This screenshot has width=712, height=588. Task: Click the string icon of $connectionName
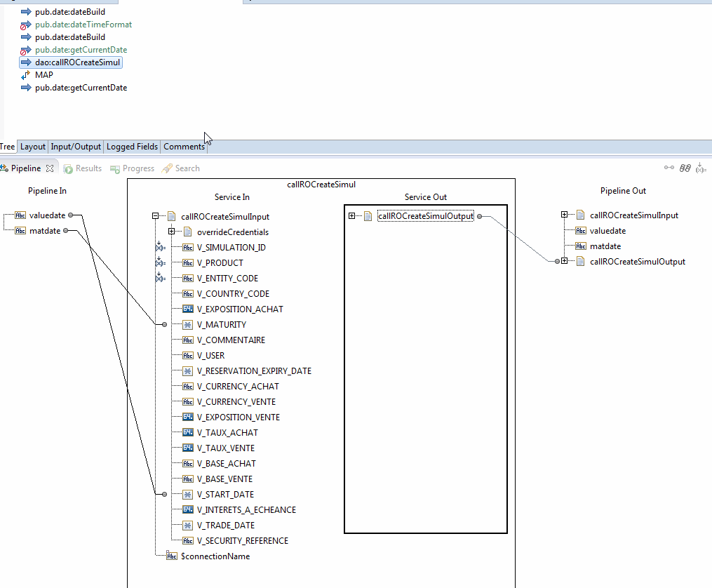(x=172, y=556)
